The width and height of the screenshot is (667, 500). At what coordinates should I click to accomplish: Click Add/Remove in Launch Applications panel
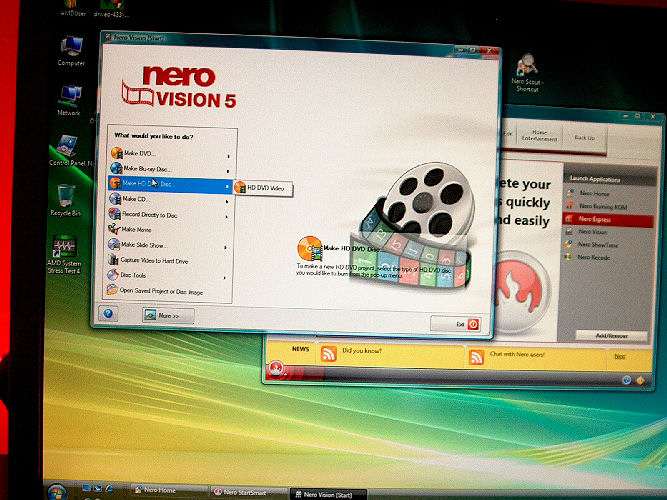pos(611,336)
